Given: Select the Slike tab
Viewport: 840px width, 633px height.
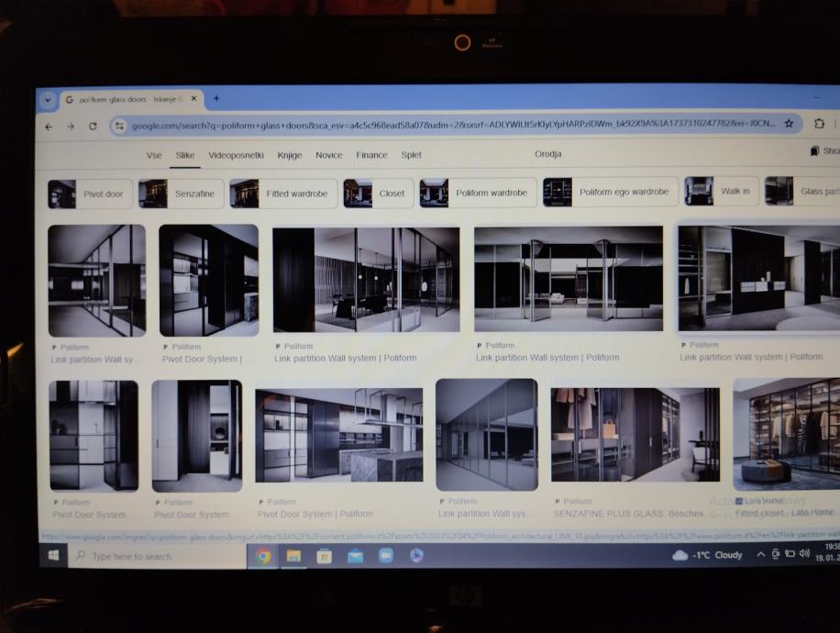Looking at the screenshot, I should [x=185, y=155].
